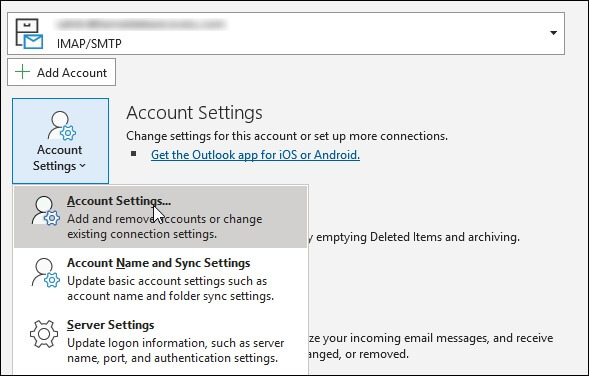This screenshot has height=376, width=589.
Task: Click 'your incoming email messages, and receive' text
Action: [x=438, y=338]
